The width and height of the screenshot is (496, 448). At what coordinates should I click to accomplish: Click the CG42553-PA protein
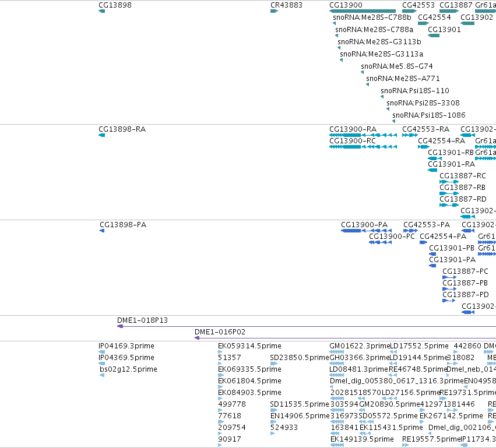410,231
